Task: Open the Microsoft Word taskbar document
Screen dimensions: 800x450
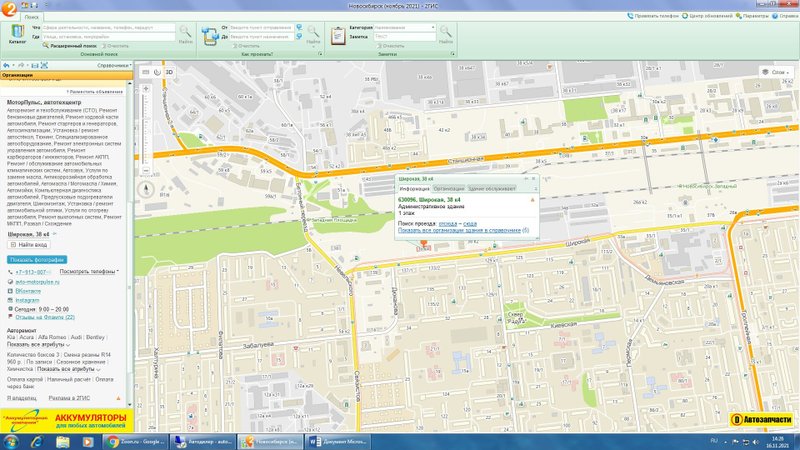Action: (x=337, y=441)
